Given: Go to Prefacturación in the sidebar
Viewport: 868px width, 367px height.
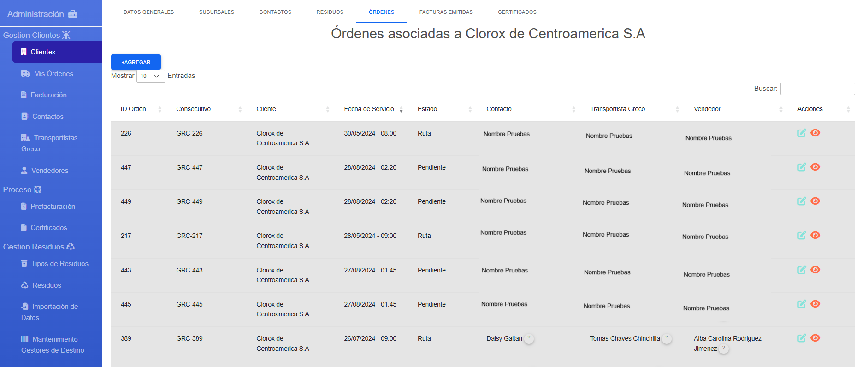Looking at the screenshot, I should [x=53, y=207].
